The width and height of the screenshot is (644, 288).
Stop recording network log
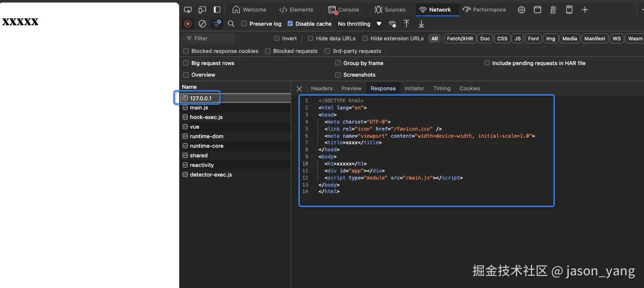pyautogui.click(x=188, y=24)
